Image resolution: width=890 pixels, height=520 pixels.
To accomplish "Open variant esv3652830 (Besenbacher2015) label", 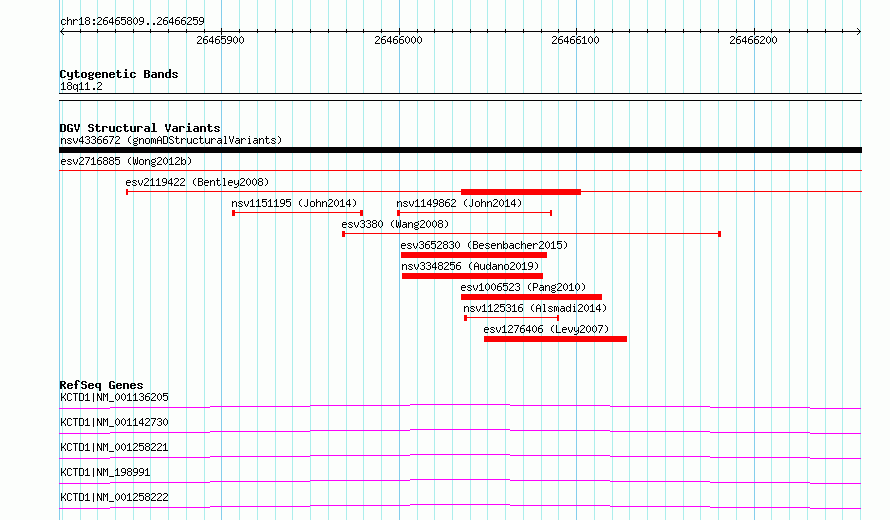I will coord(484,245).
